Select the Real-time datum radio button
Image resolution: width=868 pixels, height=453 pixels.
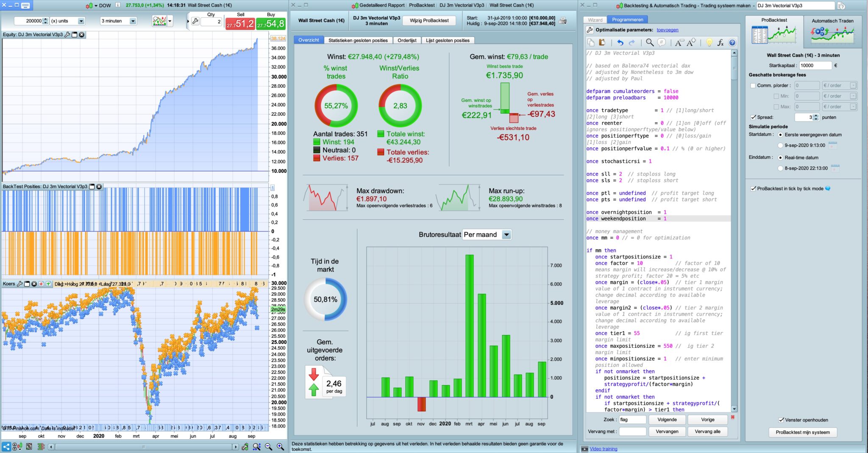pos(780,157)
